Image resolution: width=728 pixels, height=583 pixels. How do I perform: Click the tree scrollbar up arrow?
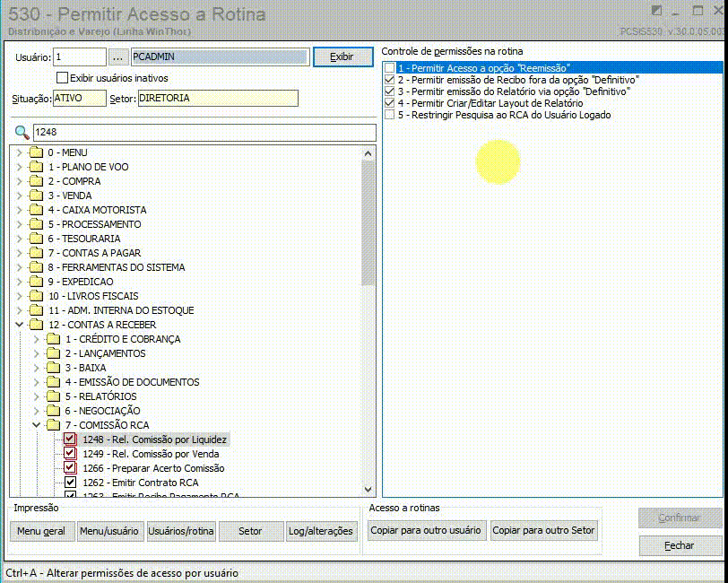coord(368,153)
